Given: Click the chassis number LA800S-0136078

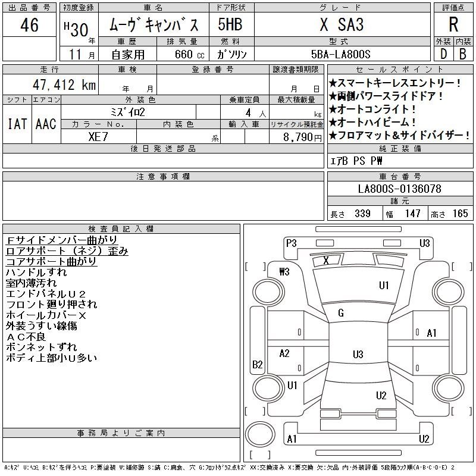Looking at the screenshot, I should [399, 189].
